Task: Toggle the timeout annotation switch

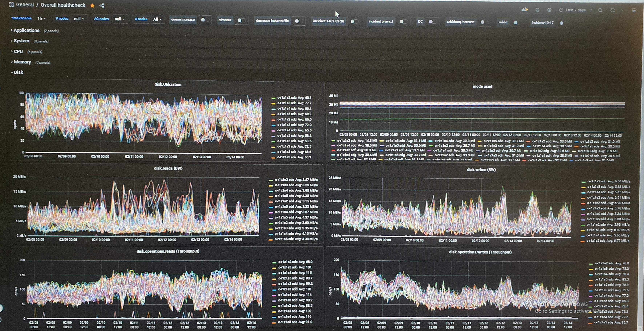Action: [241, 20]
